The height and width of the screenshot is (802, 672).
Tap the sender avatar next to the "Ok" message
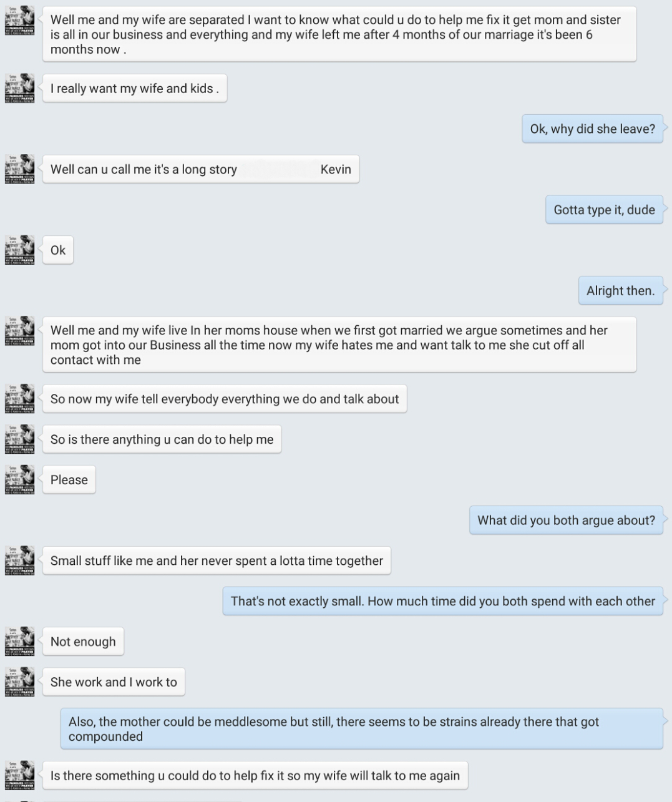(x=20, y=250)
